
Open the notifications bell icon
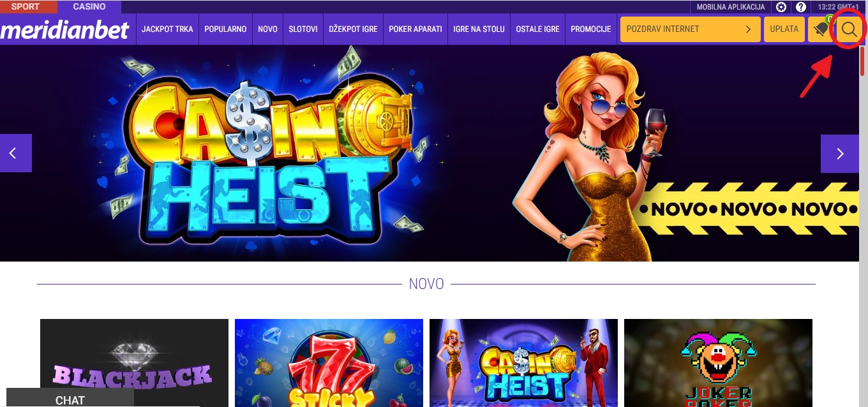pyautogui.click(x=821, y=29)
